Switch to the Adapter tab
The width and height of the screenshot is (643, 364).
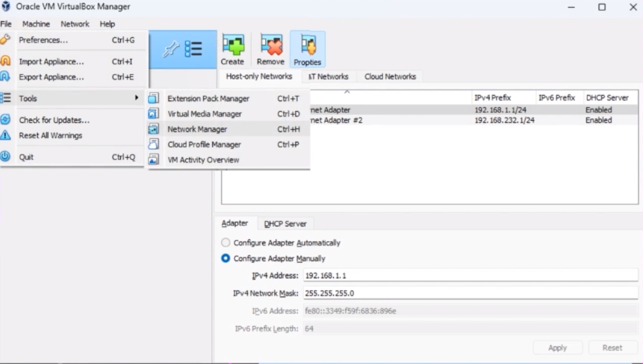(x=235, y=223)
